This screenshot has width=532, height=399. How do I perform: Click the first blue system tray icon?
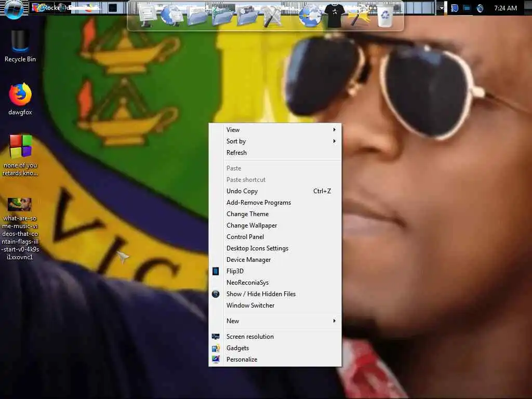point(455,8)
